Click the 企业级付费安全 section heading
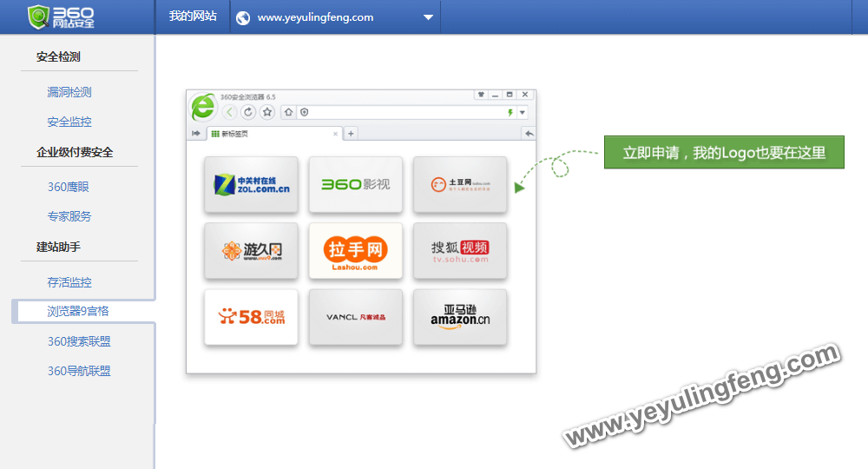This screenshot has width=868, height=469. click(75, 152)
